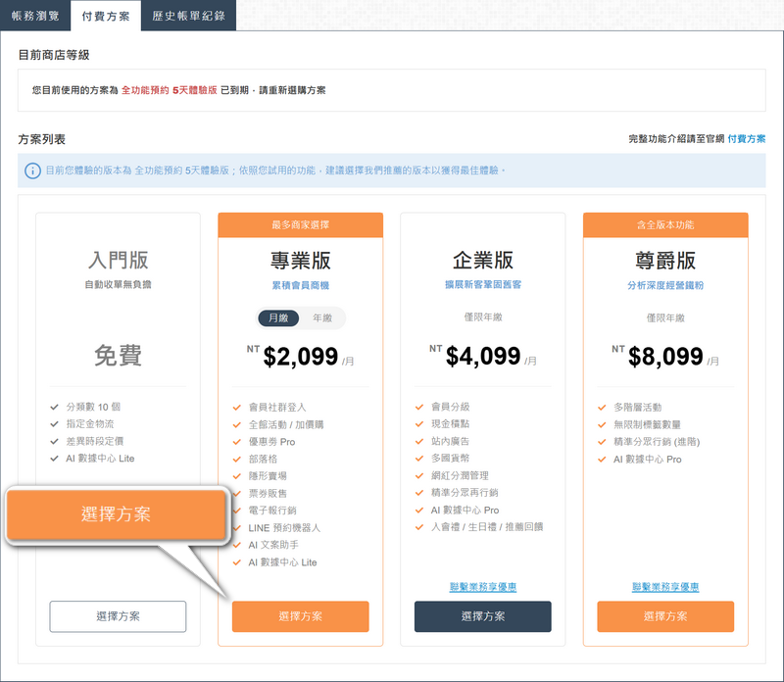Click the info icon in the blue notice banner
Image resolution: width=784 pixels, height=682 pixels.
pyautogui.click(x=33, y=170)
